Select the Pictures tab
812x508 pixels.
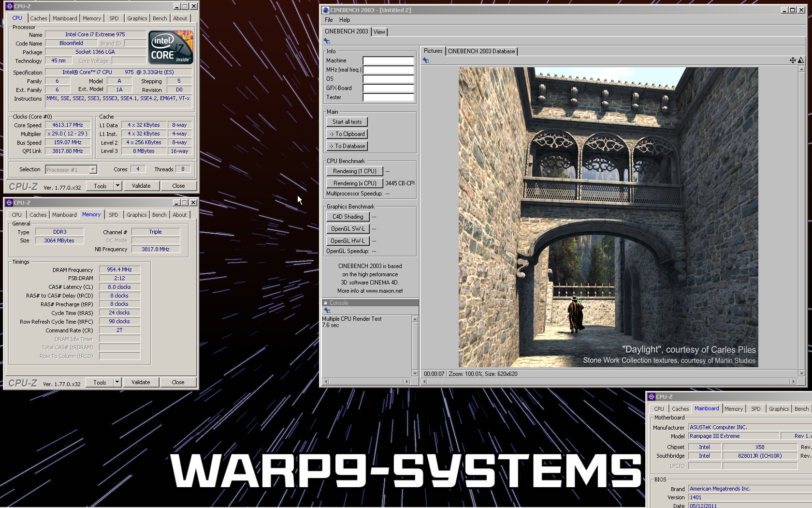433,51
